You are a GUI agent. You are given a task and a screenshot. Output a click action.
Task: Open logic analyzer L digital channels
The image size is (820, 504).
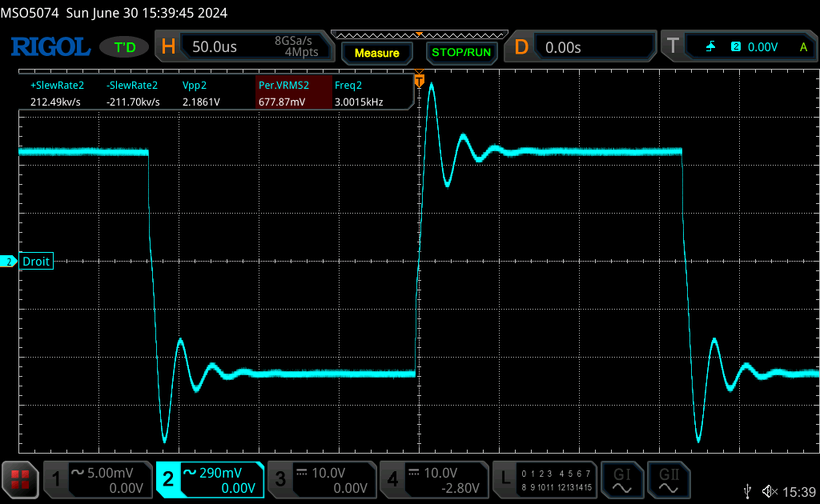pyautogui.click(x=545, y=480)
